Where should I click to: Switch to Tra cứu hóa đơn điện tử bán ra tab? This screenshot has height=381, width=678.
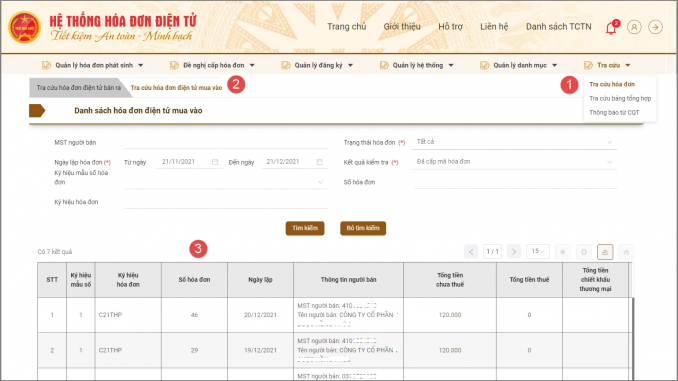pos(78,88)
